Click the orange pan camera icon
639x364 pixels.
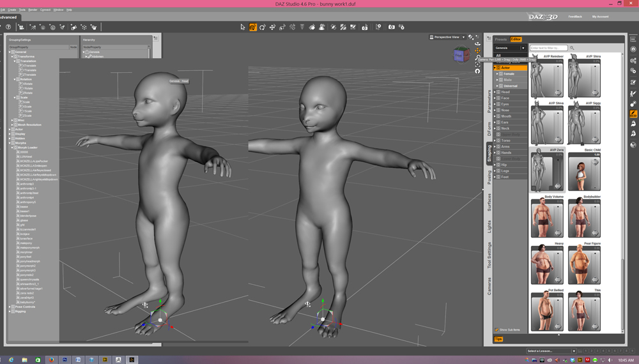(477, 50)
